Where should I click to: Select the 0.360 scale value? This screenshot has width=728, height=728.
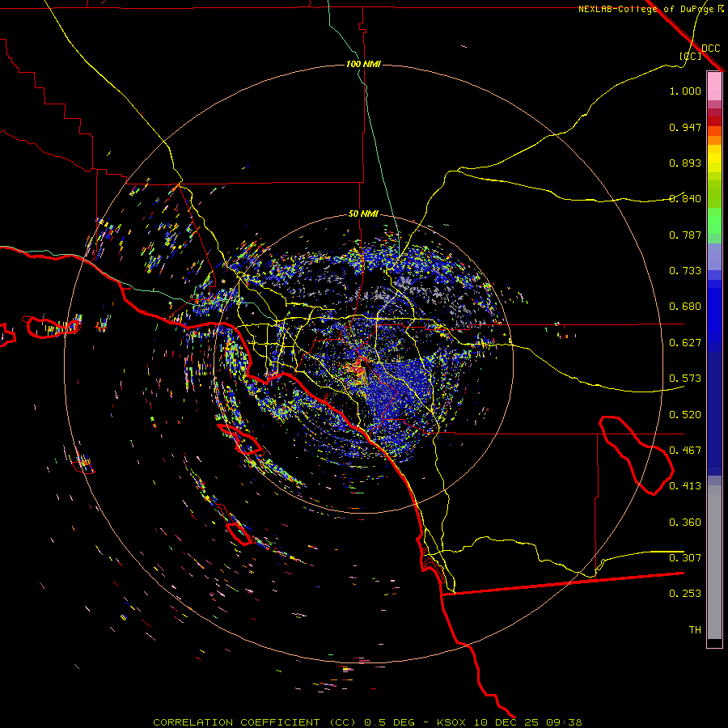(x=685, y=523)
